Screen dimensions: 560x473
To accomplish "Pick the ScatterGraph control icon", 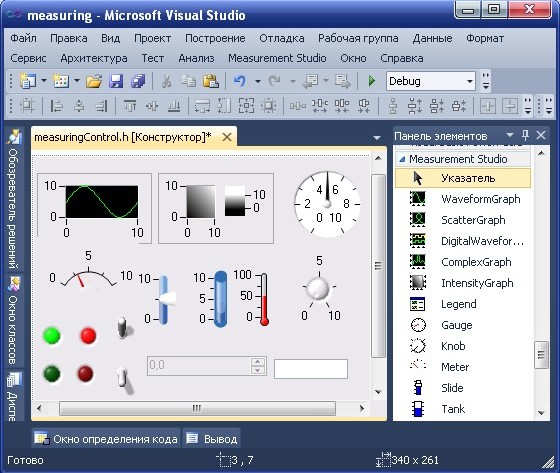I will tap(418, 220).
